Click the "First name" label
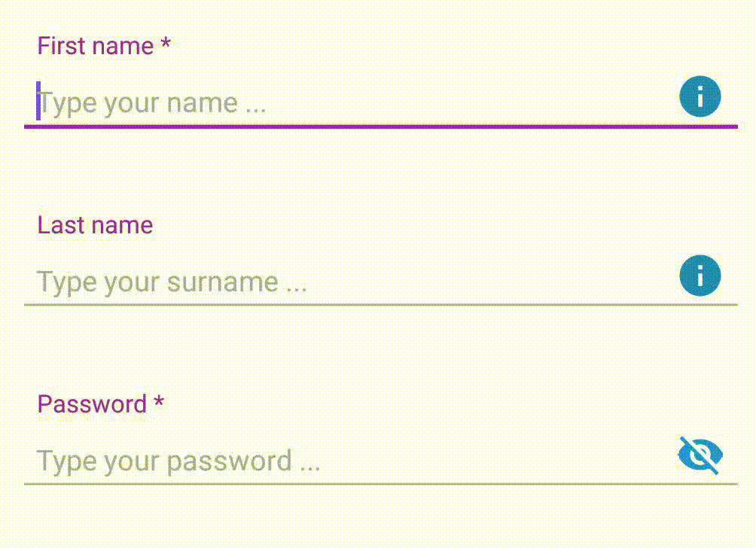The image size is (756, 548). pos(96,46)
